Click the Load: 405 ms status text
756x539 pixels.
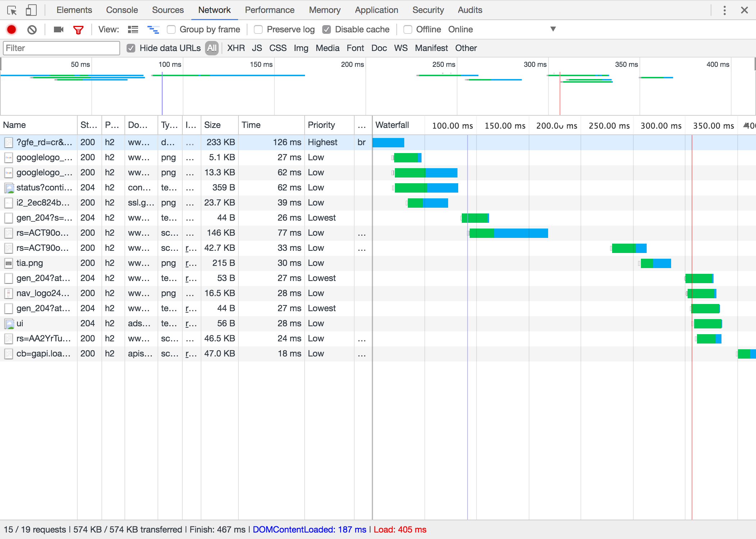400,530
